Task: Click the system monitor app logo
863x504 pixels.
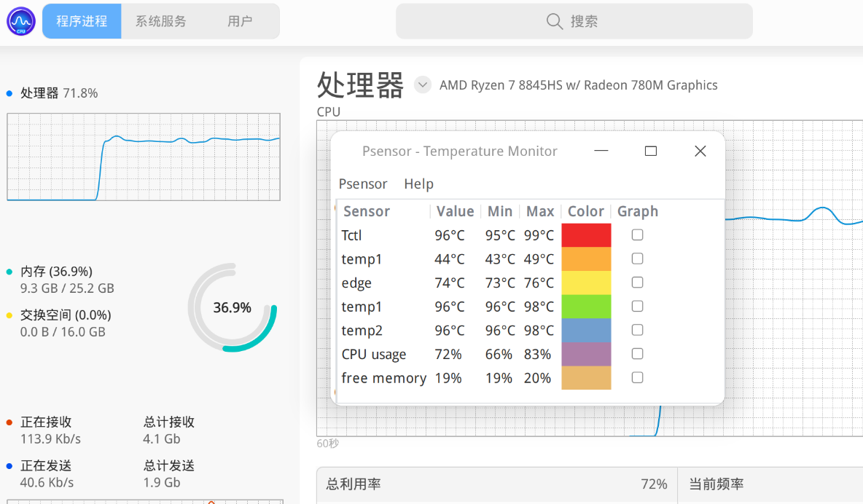Action: pyautogui.click(x=21, y=21)
